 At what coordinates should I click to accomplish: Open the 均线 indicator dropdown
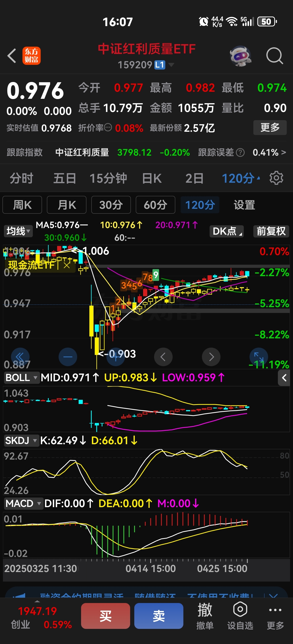click(x=18, y=231)
